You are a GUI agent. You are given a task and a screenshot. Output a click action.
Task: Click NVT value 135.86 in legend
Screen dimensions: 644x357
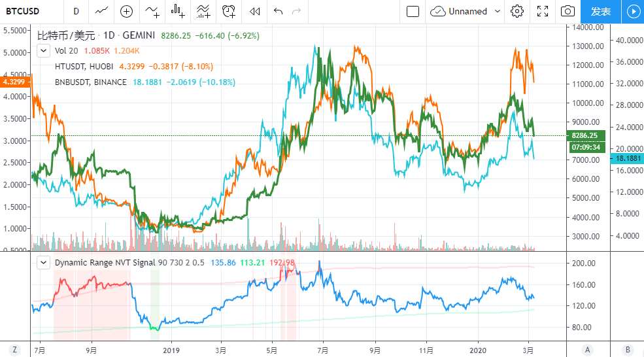click(x=223, y=262)
